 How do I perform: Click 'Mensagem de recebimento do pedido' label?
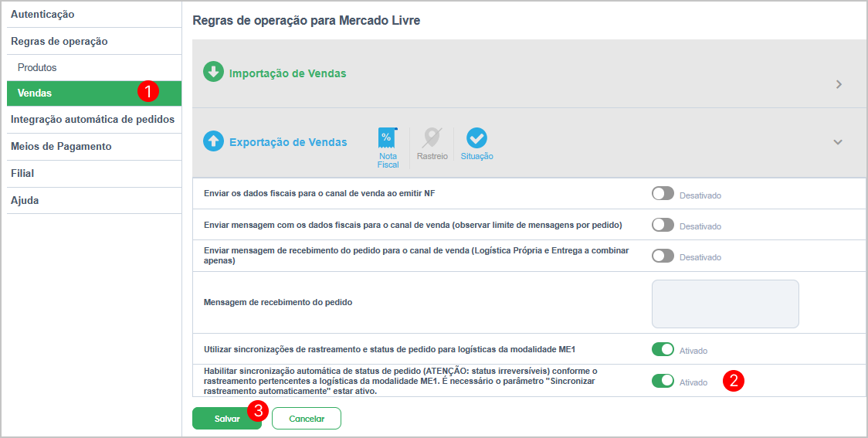(x=278, y=302)
